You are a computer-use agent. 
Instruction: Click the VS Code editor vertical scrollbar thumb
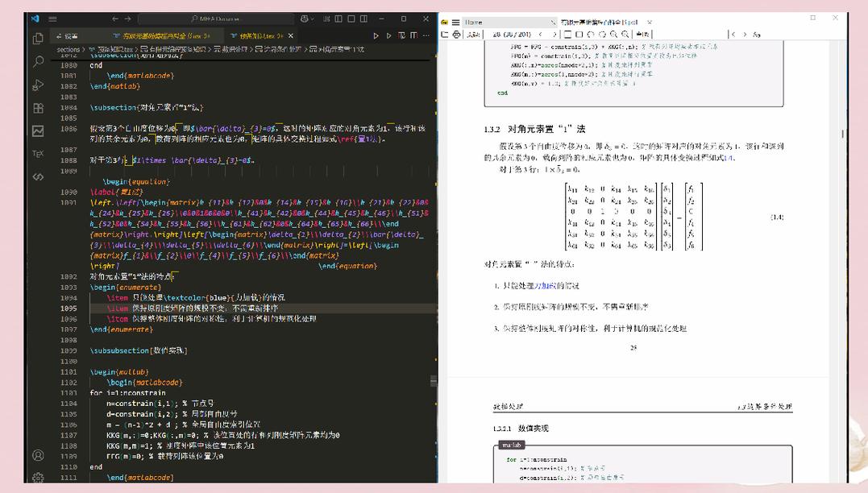(x=434, y=381)
